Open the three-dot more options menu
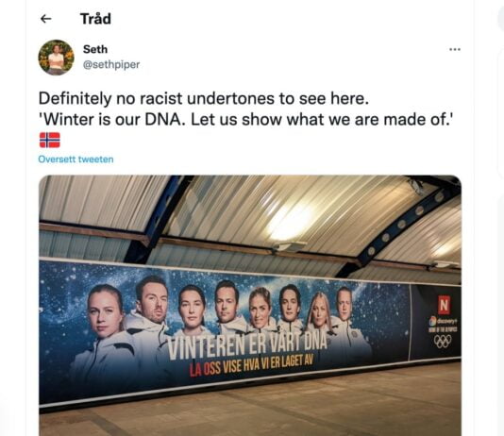Screen dimensions: 504x436 pos(455,49)
